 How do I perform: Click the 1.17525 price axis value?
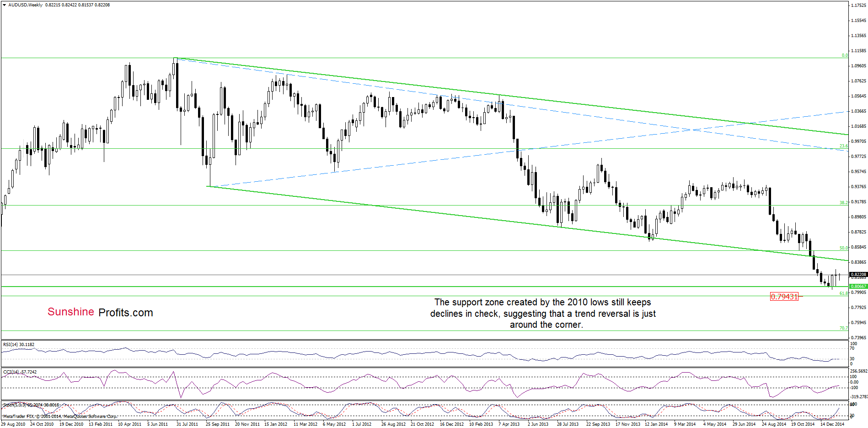point(858,5)
